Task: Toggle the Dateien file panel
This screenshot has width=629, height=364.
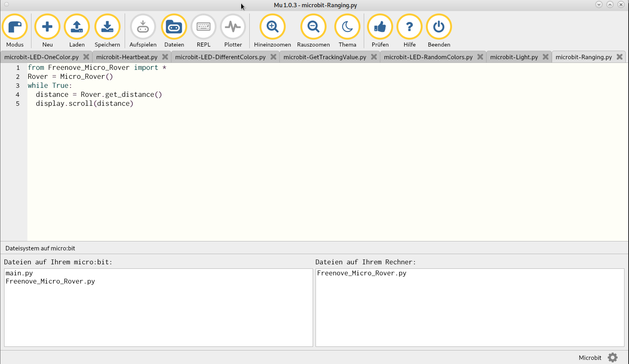Action: tap(174, 27)
